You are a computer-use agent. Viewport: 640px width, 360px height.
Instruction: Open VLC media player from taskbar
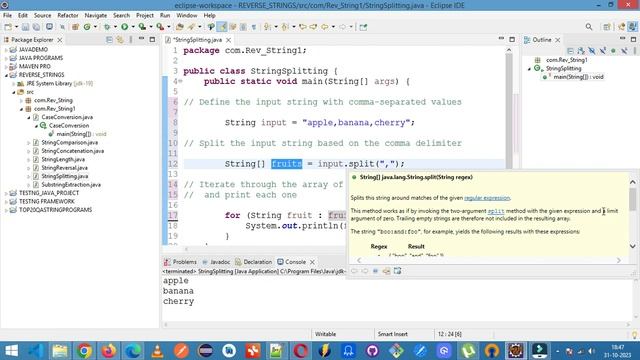point(157,351)
